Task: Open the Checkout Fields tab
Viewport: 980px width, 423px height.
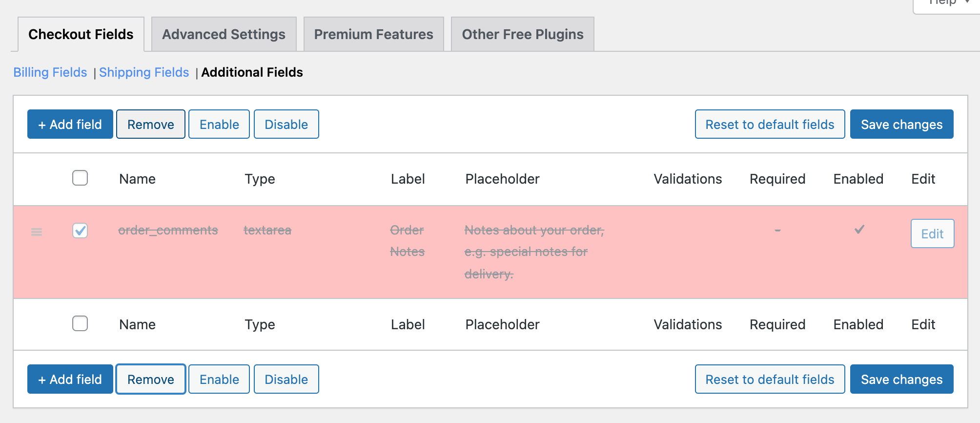Action: click(81, 34)
